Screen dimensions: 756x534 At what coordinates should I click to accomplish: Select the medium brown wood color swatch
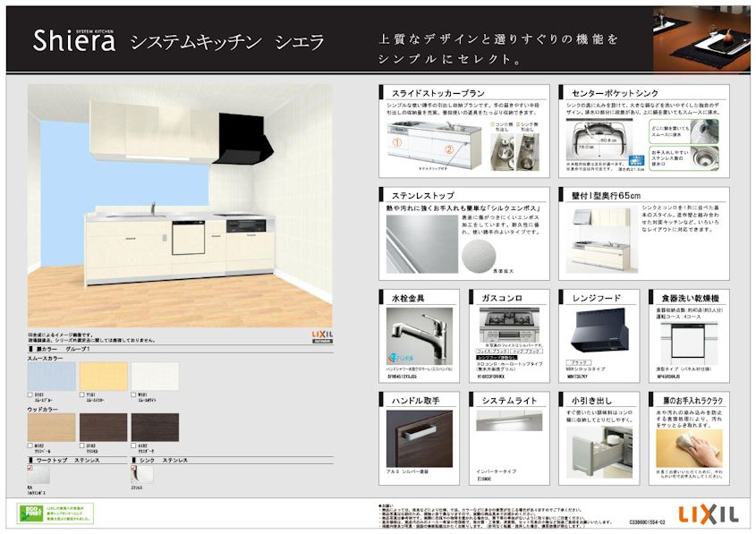click(103, 428)
